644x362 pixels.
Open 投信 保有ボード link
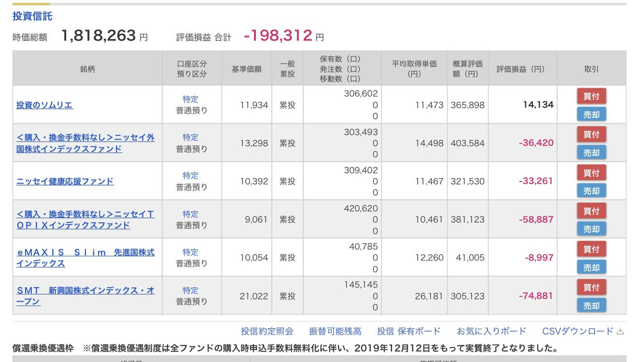pyautogui.click(x=409, y=331)
